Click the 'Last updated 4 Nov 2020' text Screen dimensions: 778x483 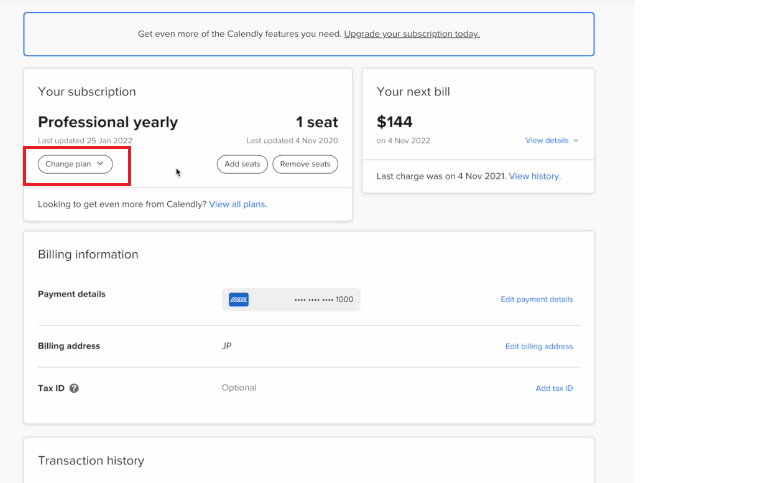pyautogui.click(x=292, y=140)
